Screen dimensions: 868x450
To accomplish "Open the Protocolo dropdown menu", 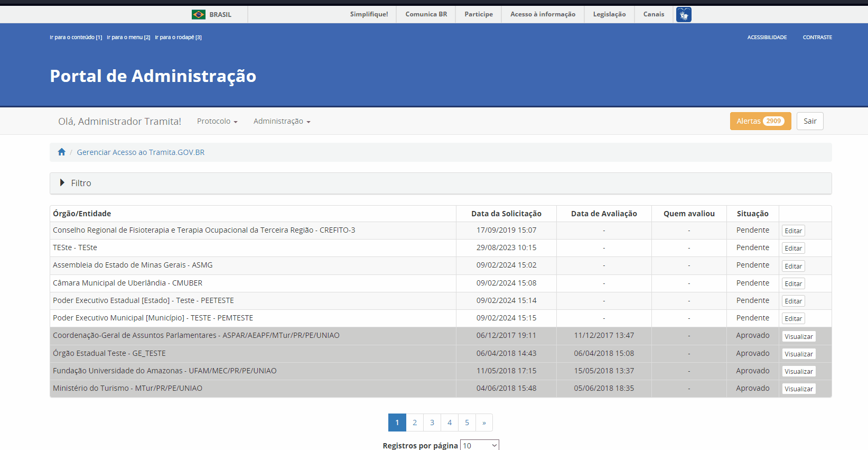I will [x=217, y=121].
